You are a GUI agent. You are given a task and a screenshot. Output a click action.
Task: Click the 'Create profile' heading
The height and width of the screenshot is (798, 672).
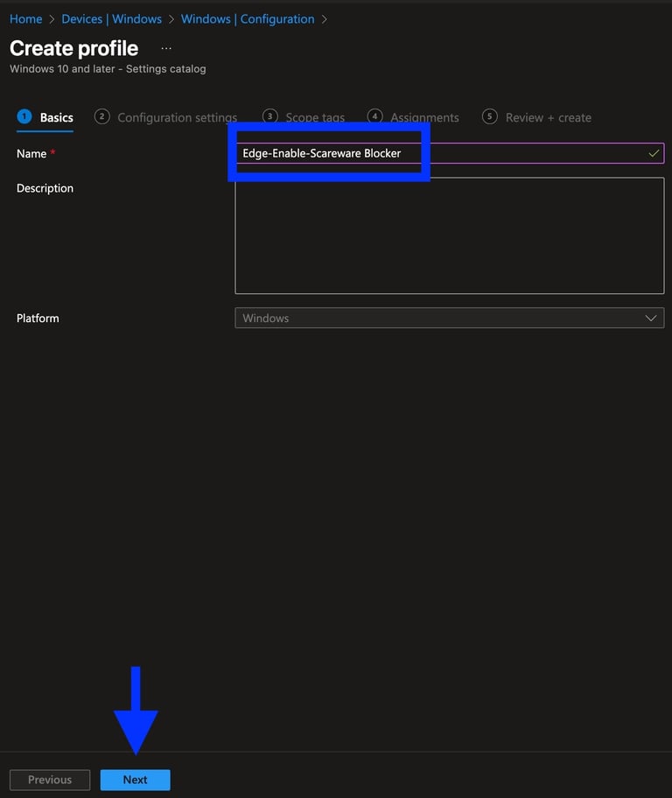tap(73, 48)
